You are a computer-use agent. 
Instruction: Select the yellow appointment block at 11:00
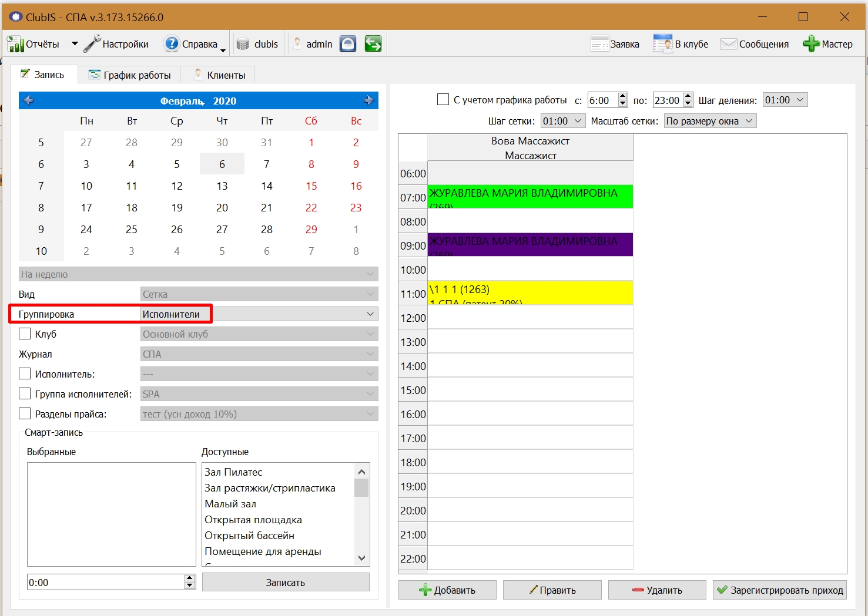pos(530,292)
